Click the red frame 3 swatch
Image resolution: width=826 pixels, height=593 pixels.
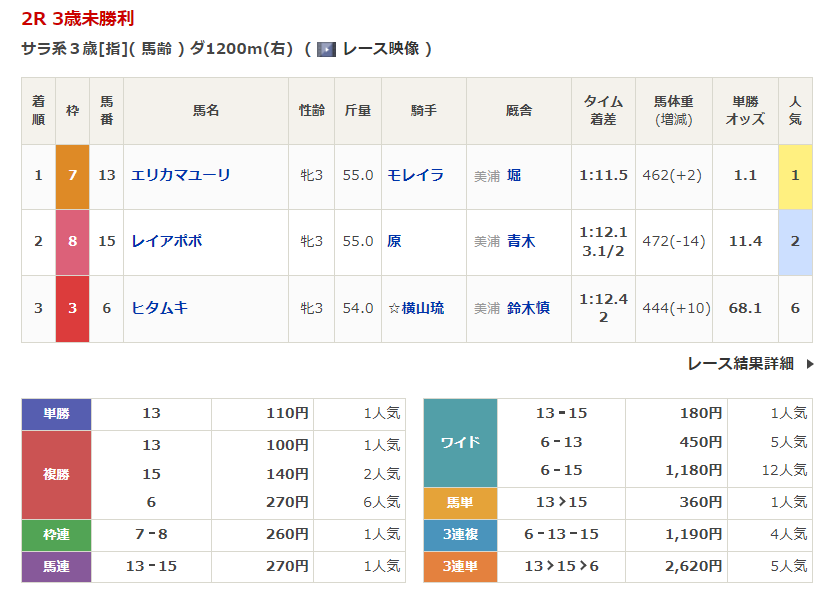click(72, 308)
